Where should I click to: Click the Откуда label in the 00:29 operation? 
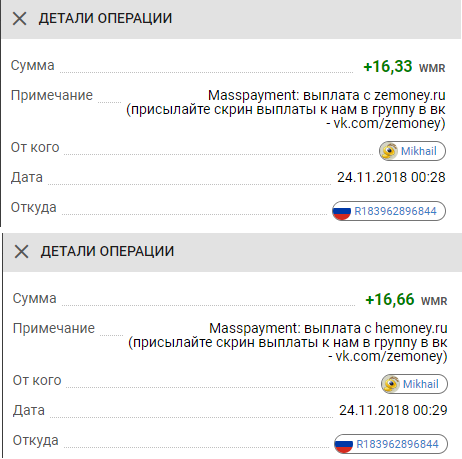[x=35, y=440]
